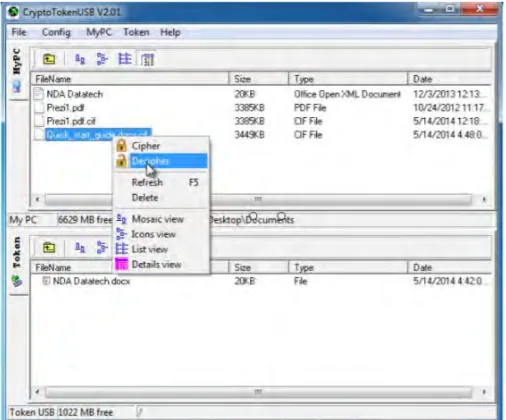This screenshot has height=420, width=506.
Task: Click the PDF File type cell
Action: [310, 108]
